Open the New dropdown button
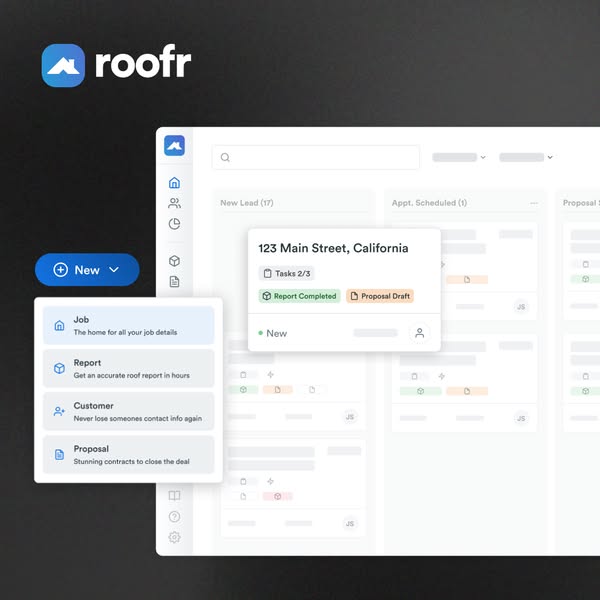Image resolution: width=600 pixels, height=600 pixels. tap(87, 270)
